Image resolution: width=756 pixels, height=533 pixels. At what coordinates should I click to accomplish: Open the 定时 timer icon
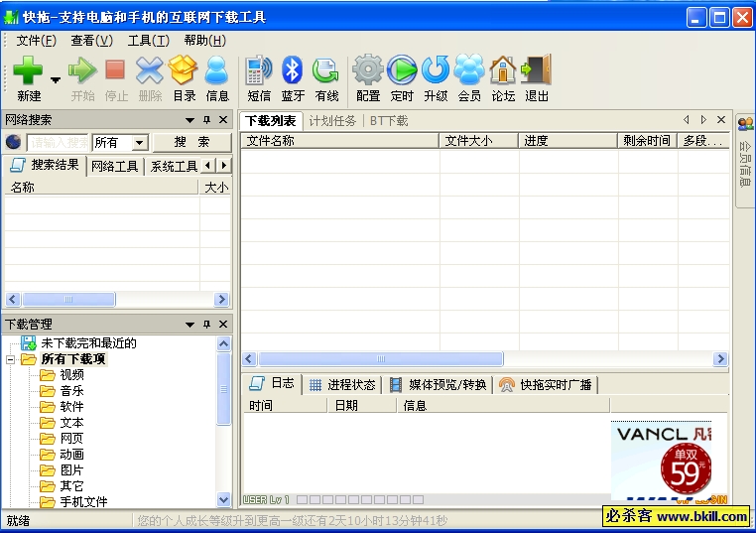(402, 70)
